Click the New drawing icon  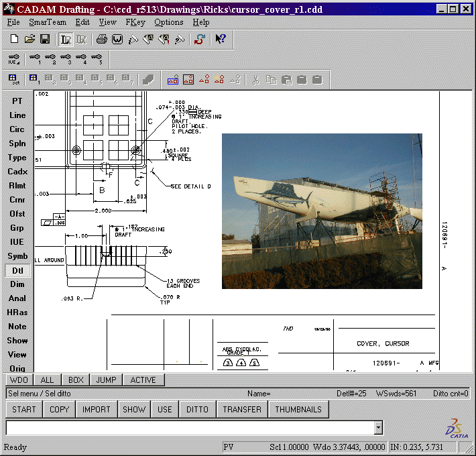[13, 40]
